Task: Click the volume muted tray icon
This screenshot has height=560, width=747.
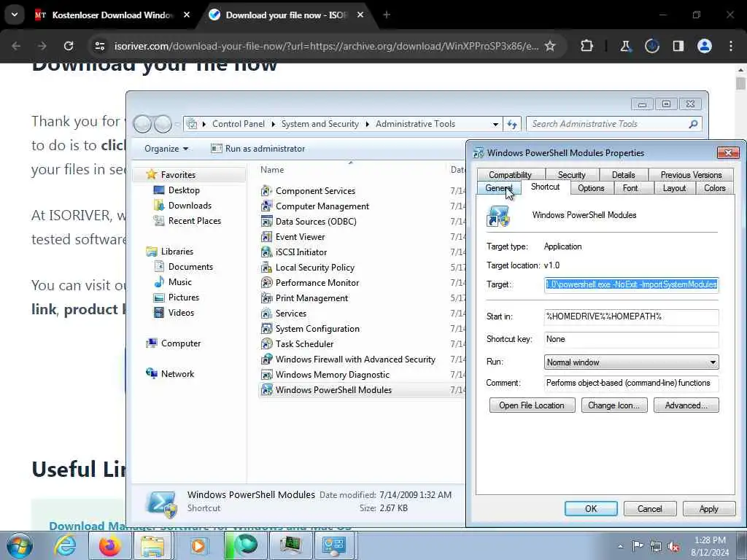Action: [x=673, y=547]
